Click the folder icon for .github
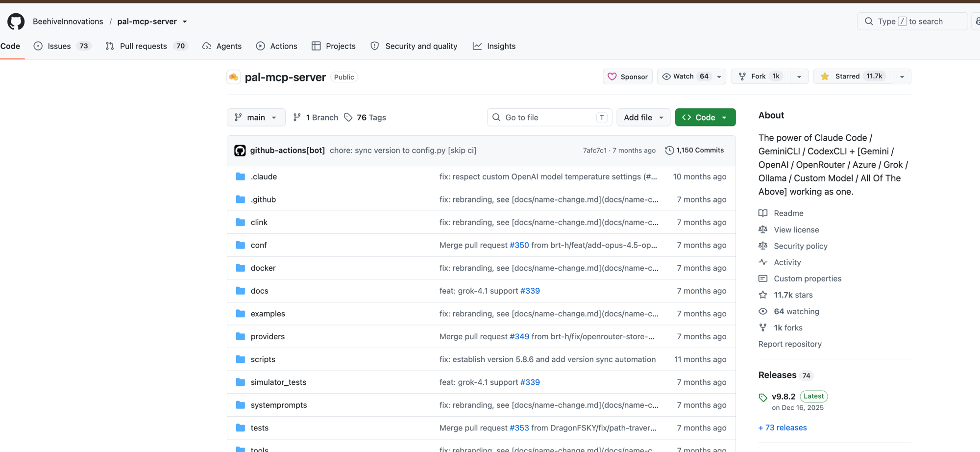 pos(240,200)
